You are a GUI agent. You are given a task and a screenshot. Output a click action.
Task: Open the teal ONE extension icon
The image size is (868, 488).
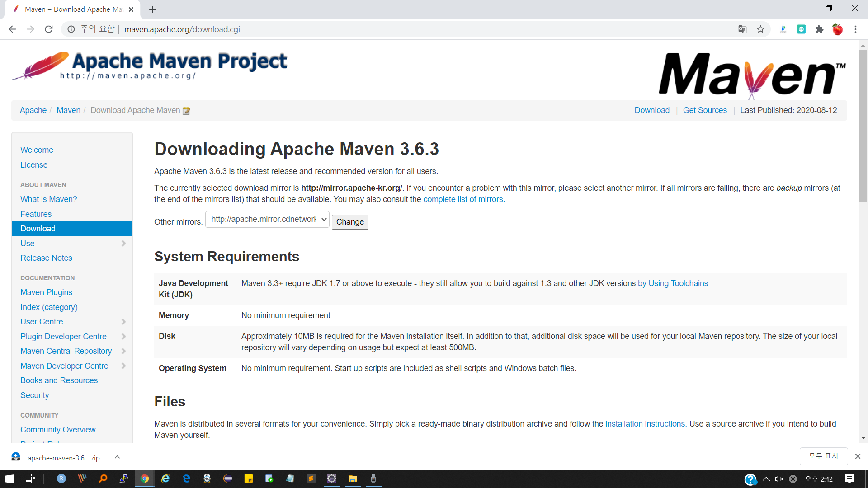pyautogui.click(x=802, y=29)
